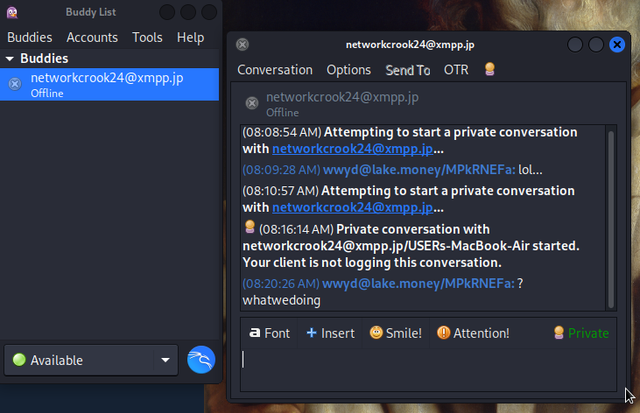Open the Tools menu in Buddy List

[147, 38]
